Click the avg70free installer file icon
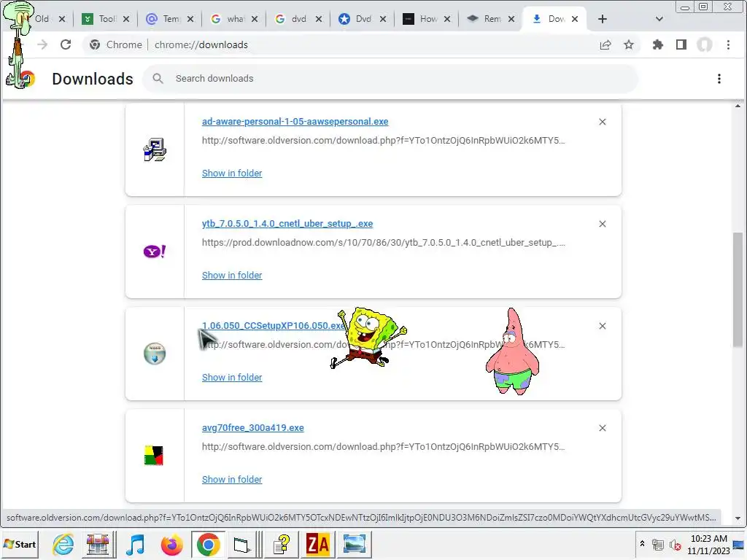The width and height of the screenshot is (747, 560). pyautogui.click(x=154, y=456)
